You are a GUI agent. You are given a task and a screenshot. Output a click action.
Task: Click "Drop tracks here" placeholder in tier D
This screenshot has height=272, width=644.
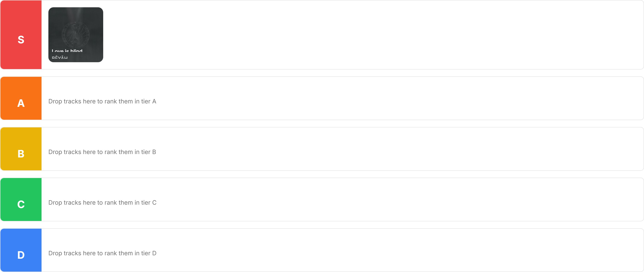pyautogui.click(x=102, y=253)
